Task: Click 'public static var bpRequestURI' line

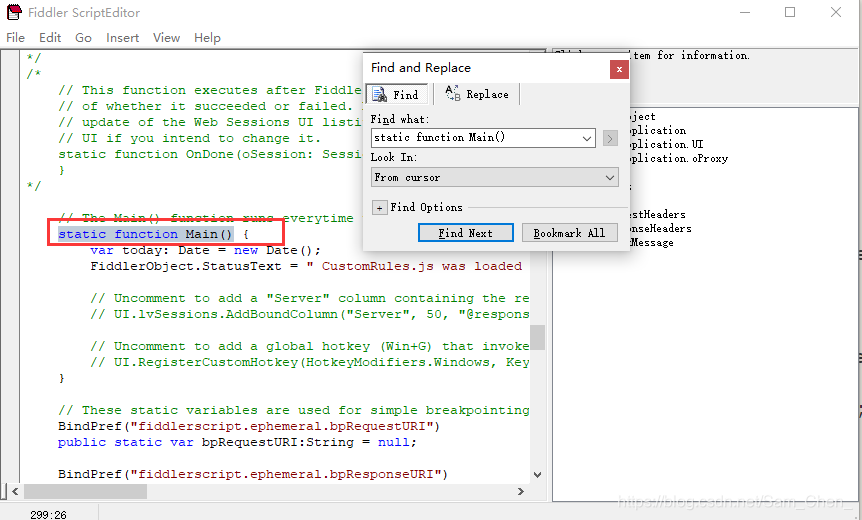Action: pyautogui.click(x=237, y=442)
